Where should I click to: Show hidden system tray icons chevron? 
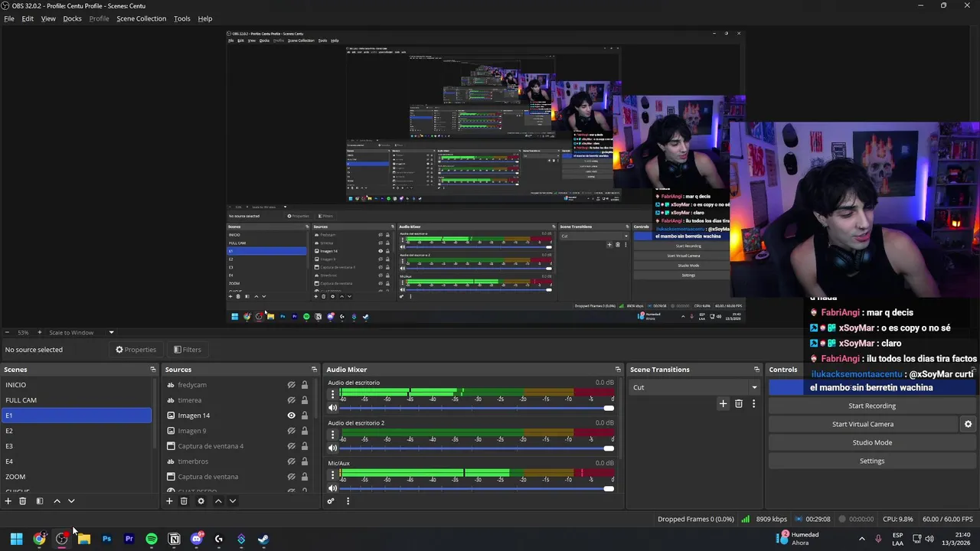861,539
